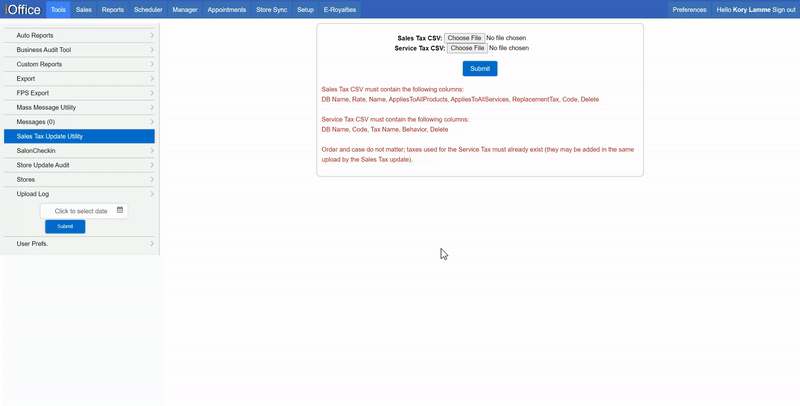The width and height of the screenshot is (800, 406).
Task: Submit the tax CSV upload form
Action: pos(480,68)
